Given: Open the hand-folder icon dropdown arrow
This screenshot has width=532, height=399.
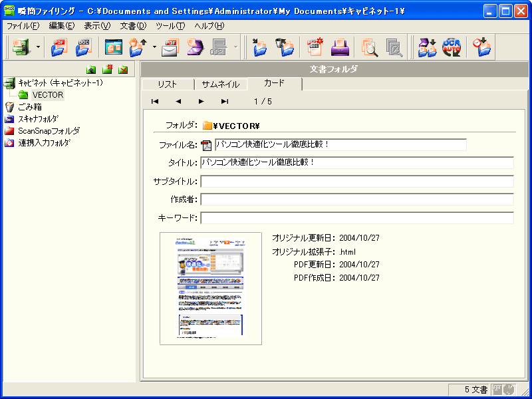Looking at the screenshot, I should (x=154, y=48).
